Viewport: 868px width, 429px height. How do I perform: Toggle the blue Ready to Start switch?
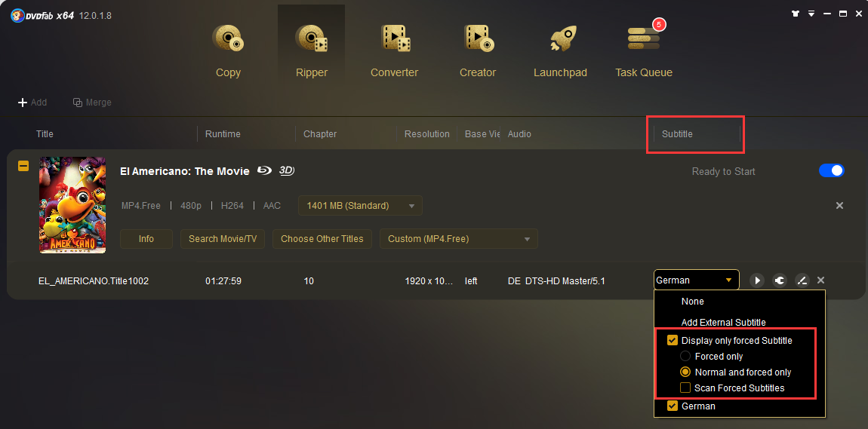tap(831, 170)
